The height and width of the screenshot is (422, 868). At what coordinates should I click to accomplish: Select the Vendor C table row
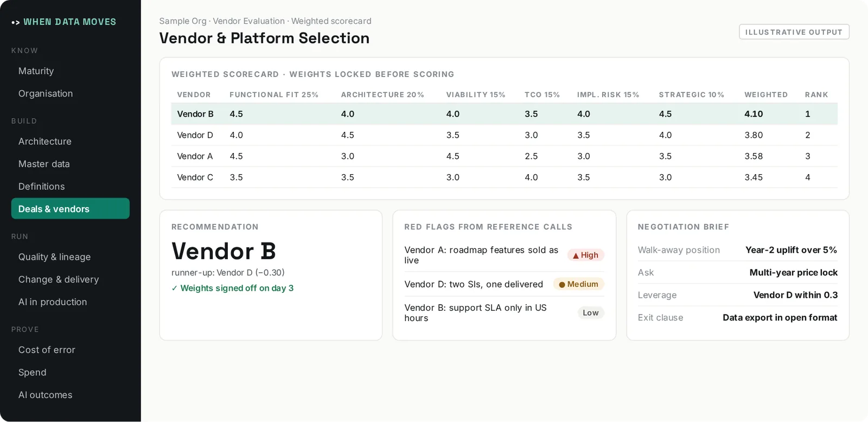coord(505,177)
